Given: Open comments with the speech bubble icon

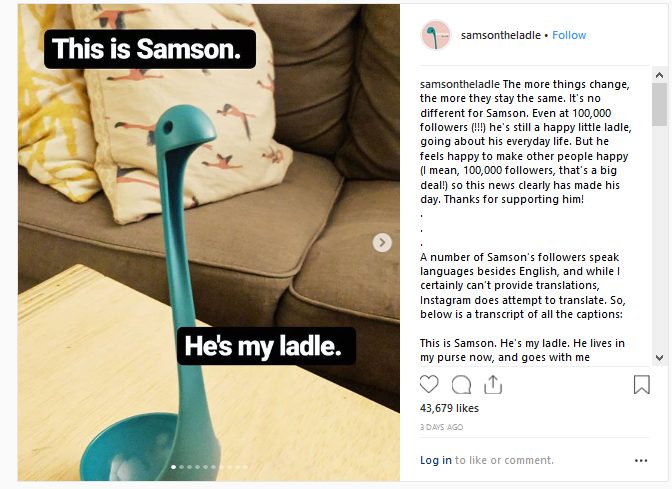Looking at the screenshot, I should tap(461, 384).
